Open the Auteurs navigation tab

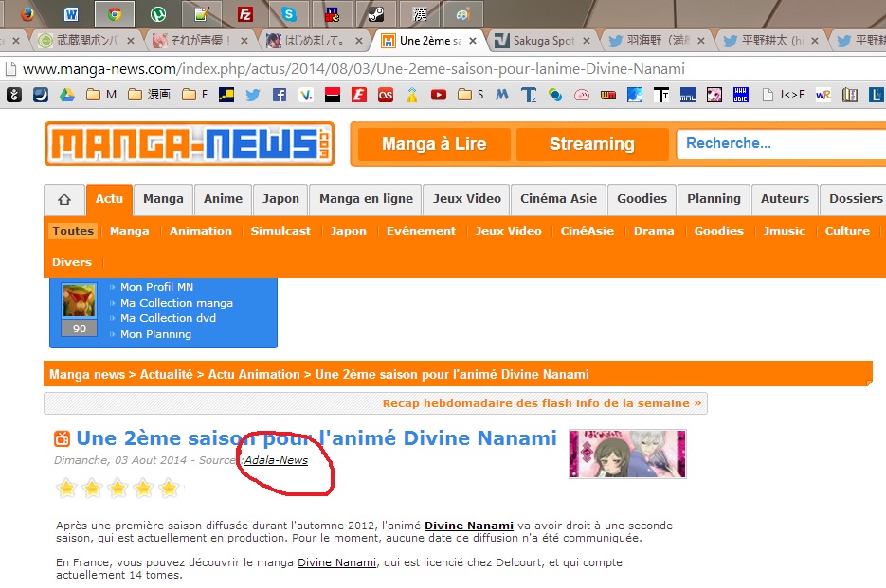(x=785, y=199)
